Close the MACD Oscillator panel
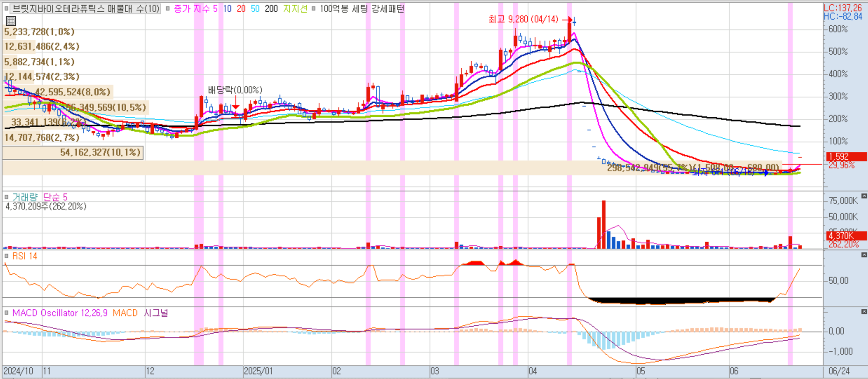 pos(864,312)
